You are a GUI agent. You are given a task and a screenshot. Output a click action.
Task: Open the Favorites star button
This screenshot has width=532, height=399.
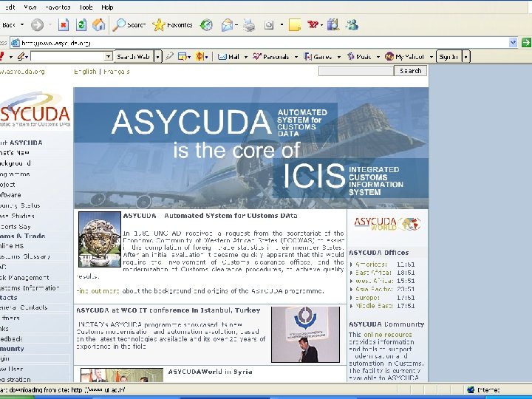[172, 25]
